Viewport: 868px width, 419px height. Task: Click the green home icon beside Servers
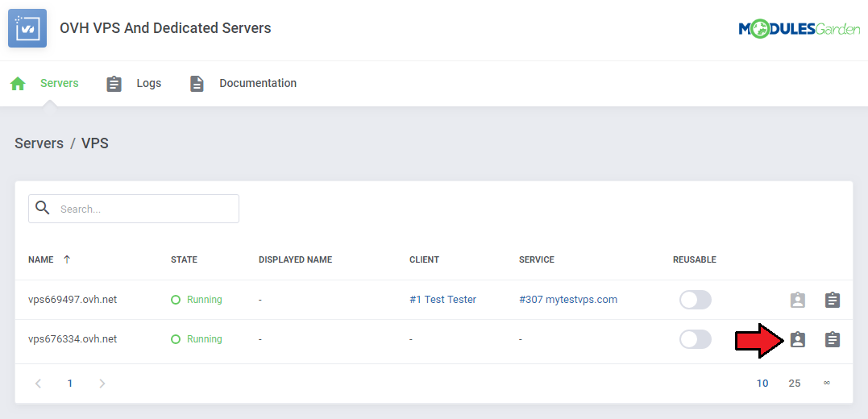[18, 84]
